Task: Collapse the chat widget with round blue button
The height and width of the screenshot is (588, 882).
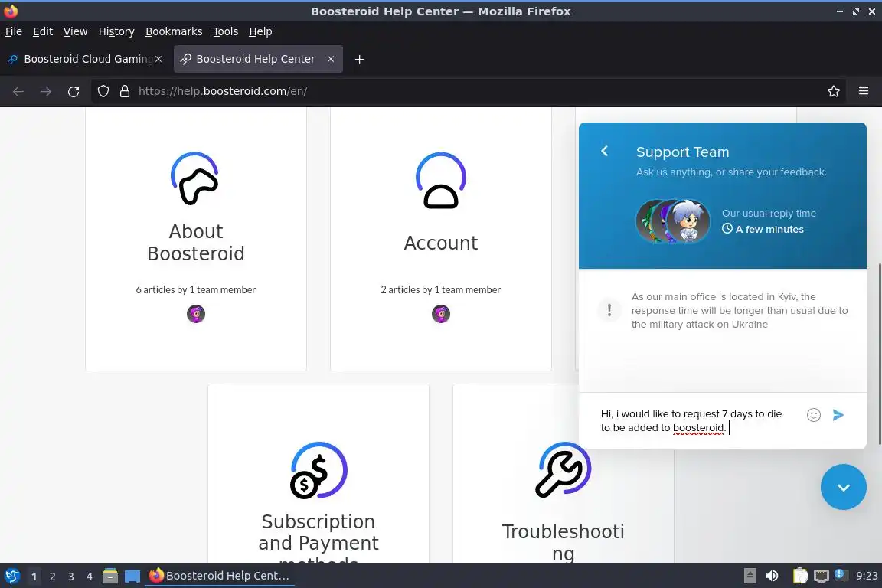Action: coord(843,487)
